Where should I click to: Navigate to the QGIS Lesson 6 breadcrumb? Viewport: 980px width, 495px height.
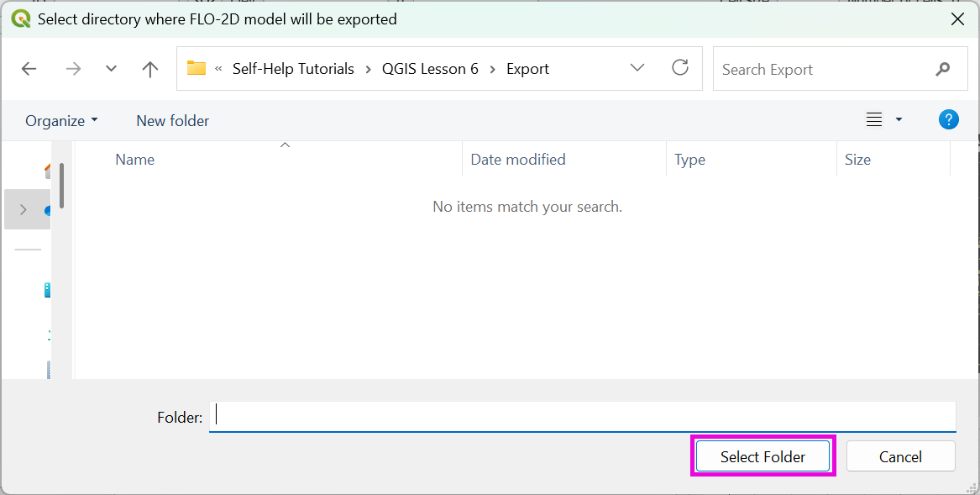click(430, 69)
